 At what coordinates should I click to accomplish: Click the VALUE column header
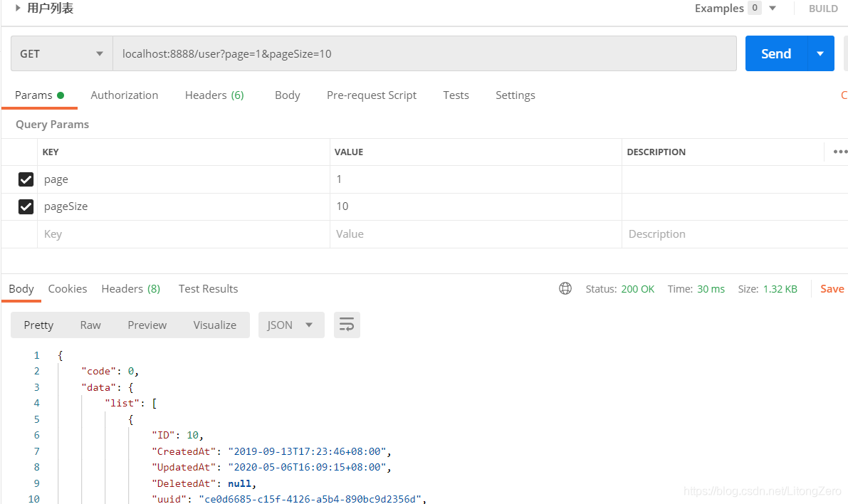coord(349,152)
